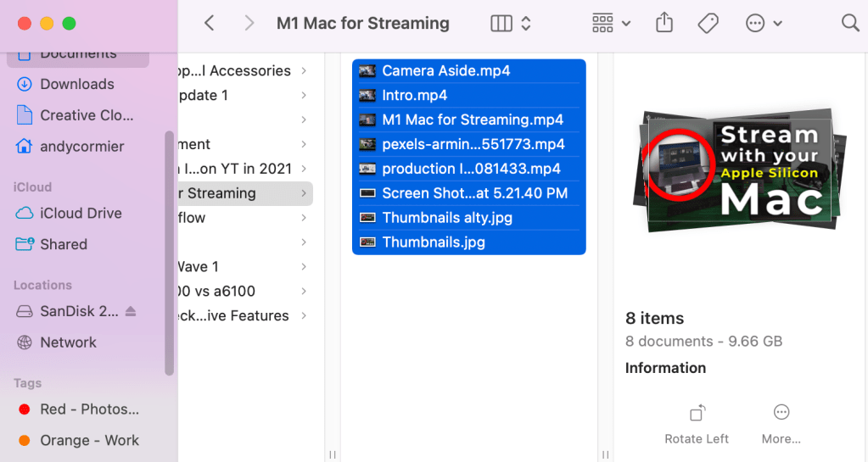Click the Edit Tags toolbar icon
The height and width of the screenshot is (462, 868).
(708, 24)
